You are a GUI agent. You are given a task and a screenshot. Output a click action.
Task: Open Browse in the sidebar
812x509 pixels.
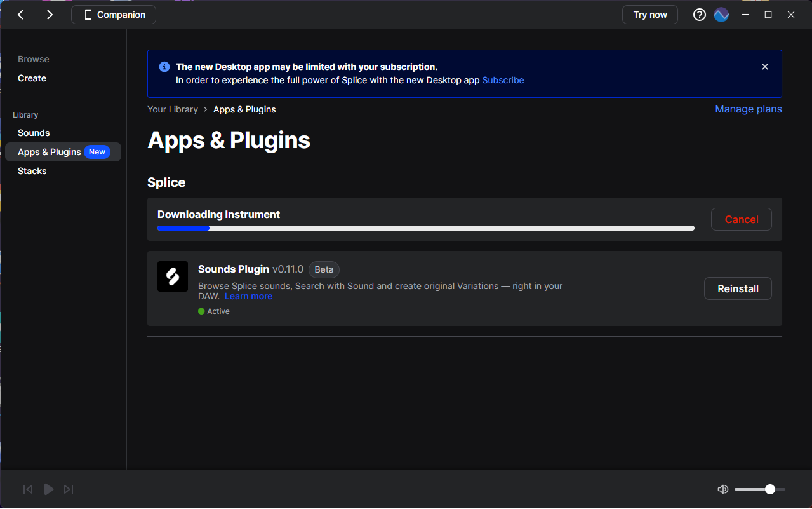click(x=34, y=59)
